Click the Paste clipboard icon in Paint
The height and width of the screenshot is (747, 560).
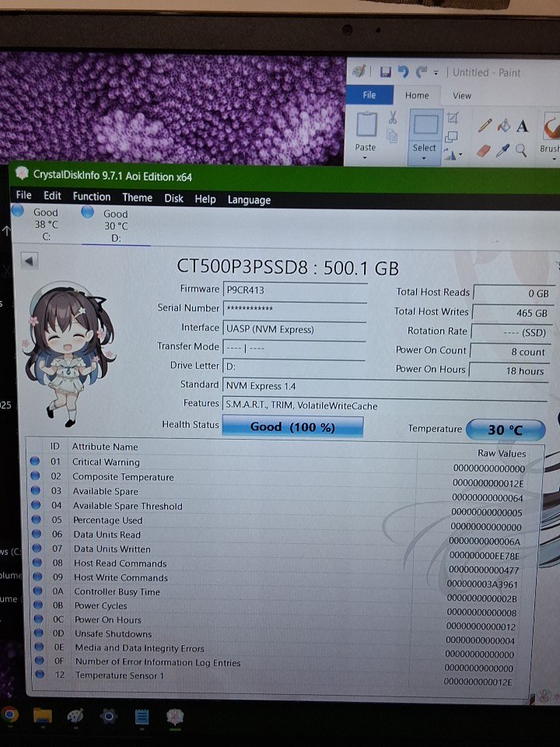coord(366,124)
